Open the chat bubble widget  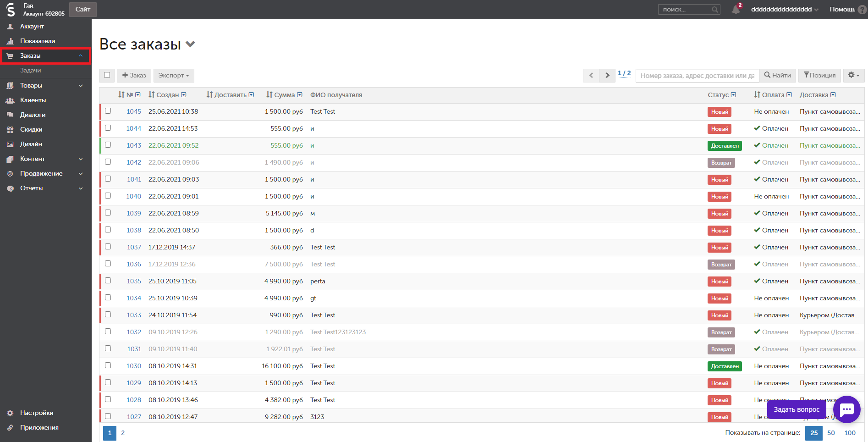pos(846,409)
